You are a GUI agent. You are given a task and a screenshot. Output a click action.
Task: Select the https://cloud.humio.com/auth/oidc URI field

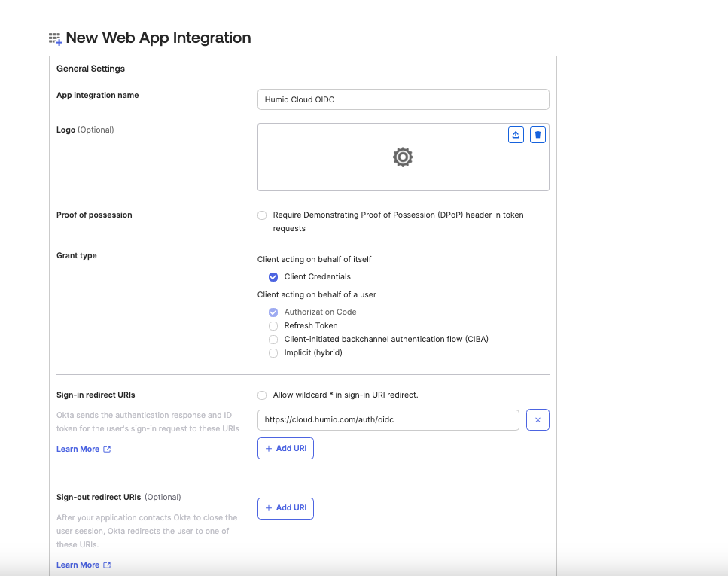pos(388,419)
